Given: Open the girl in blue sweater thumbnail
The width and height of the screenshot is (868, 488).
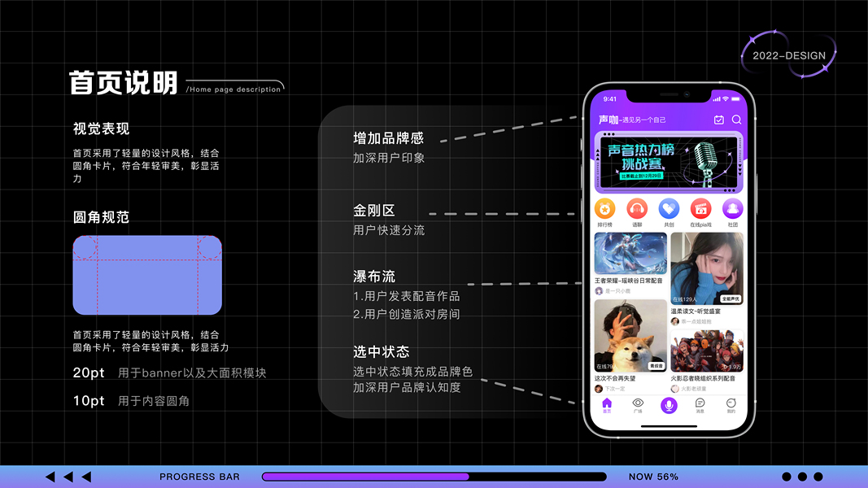Looking at the screenshot, I should [x=707, y=269].
